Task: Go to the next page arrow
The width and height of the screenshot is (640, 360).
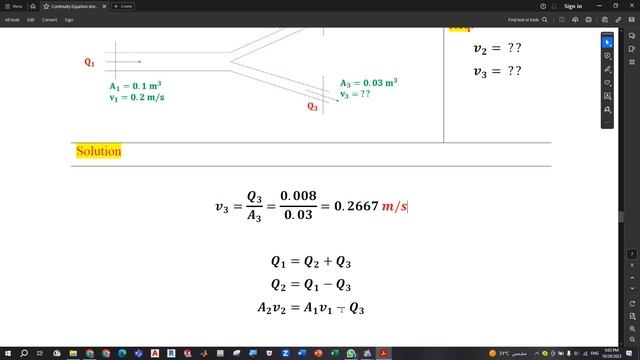Action: [x=632, y=288]
